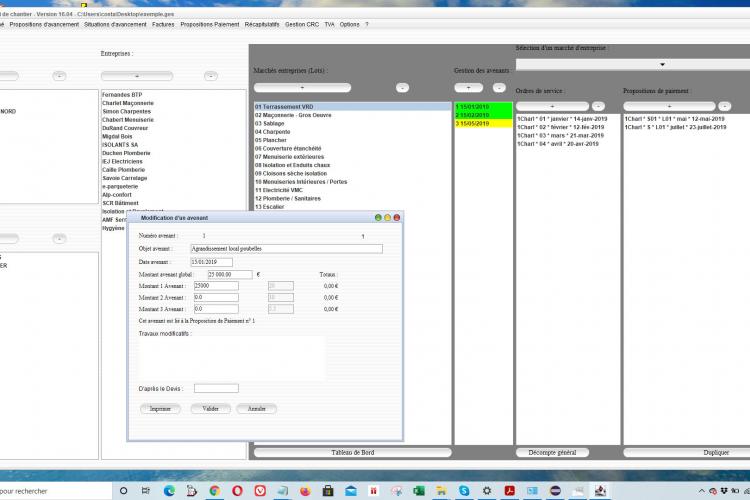
Task: Open the Situations d'avancement menu
Action: tap(115, 24)
